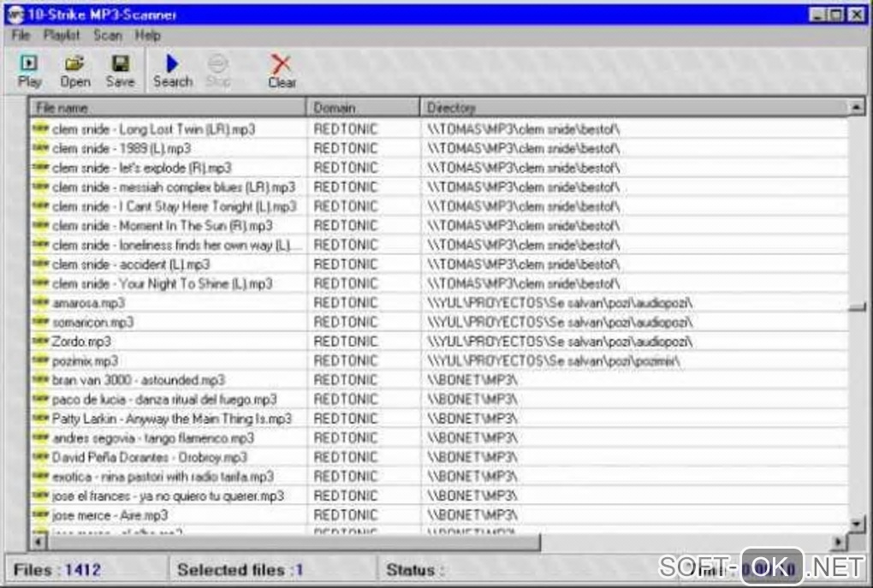
Task: Select 'bran van 3000 - astounded.mp3'
Action: (x=138, y=380)
